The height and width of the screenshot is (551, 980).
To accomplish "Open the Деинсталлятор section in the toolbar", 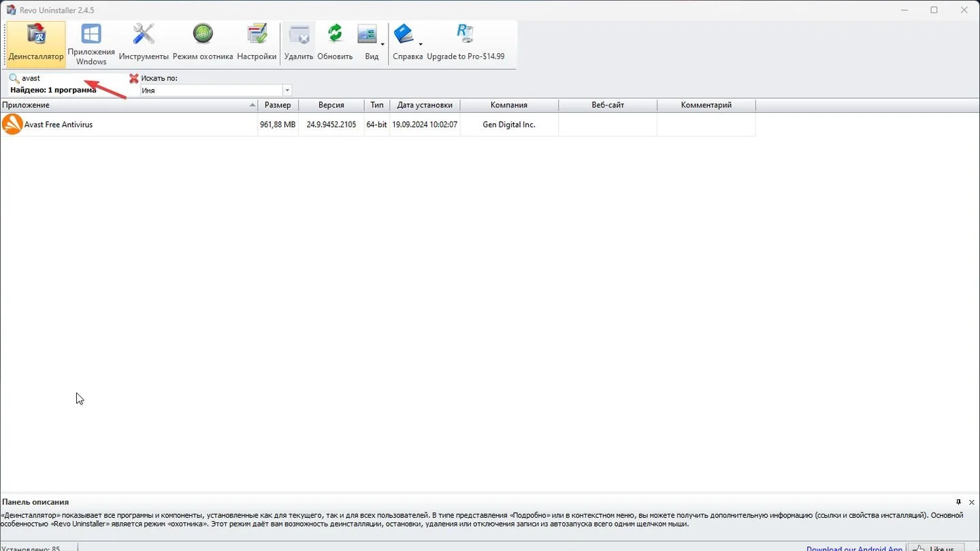I will tap(36, 44).
